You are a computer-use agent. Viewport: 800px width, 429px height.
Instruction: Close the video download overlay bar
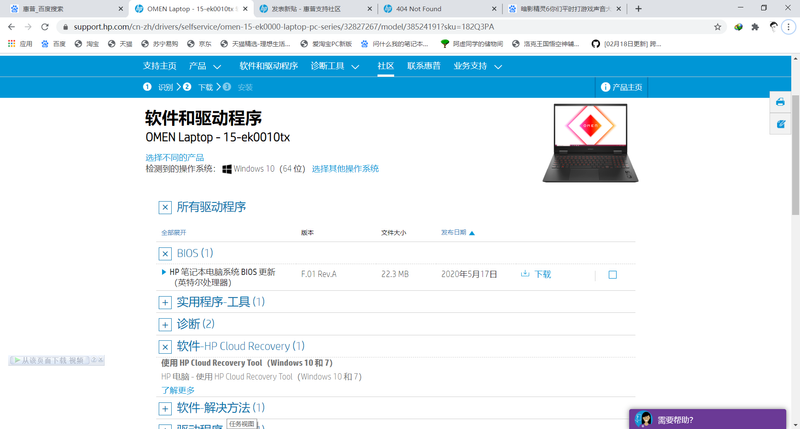pyautogui.click(x=101, y=360)
